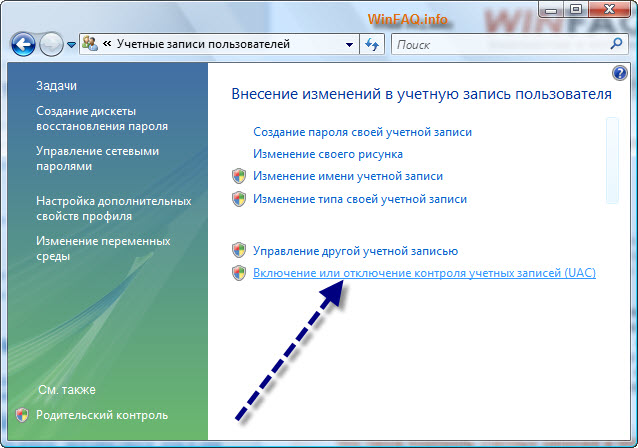
Task: Maximize the window
Action: pos(575,10)
